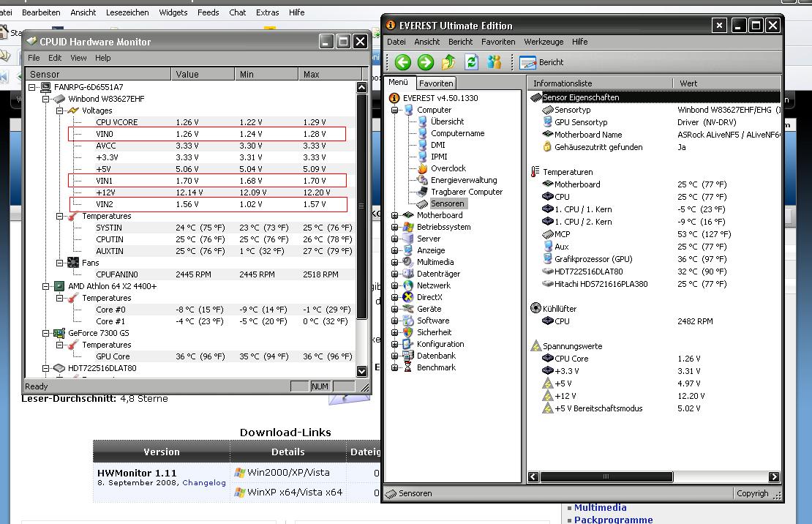Image resolution: width=812 pixels, height=524 pixels.
Task: Click the Geräte icon in tree
Action: click(408, 309)
